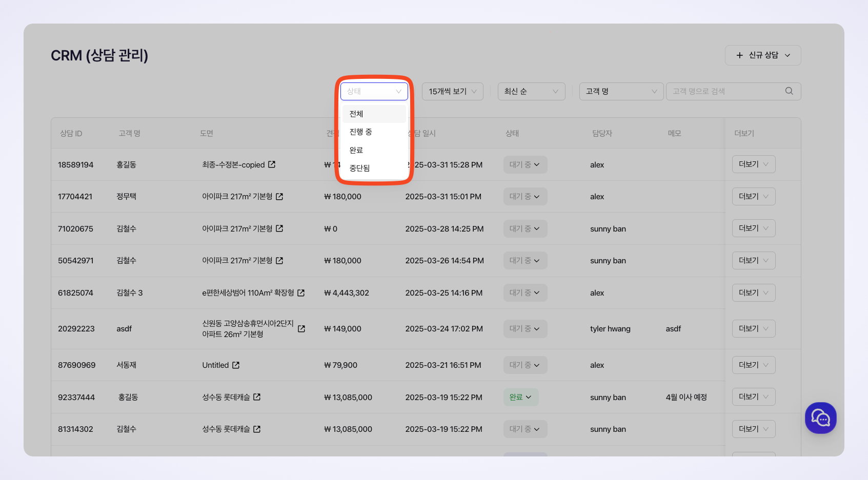Open external link icon in row 50542971
868x480 pixels.
pos(279,261)
